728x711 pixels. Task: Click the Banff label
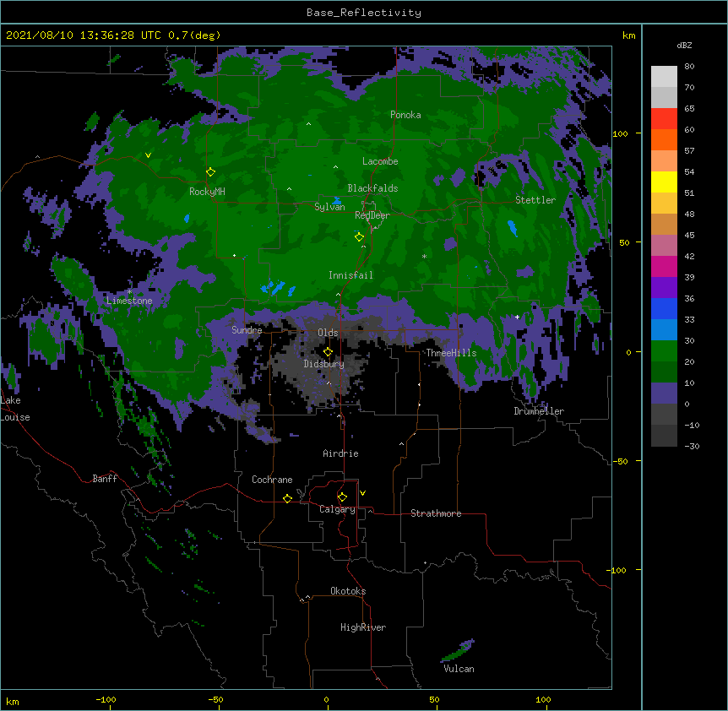(105, 479)
